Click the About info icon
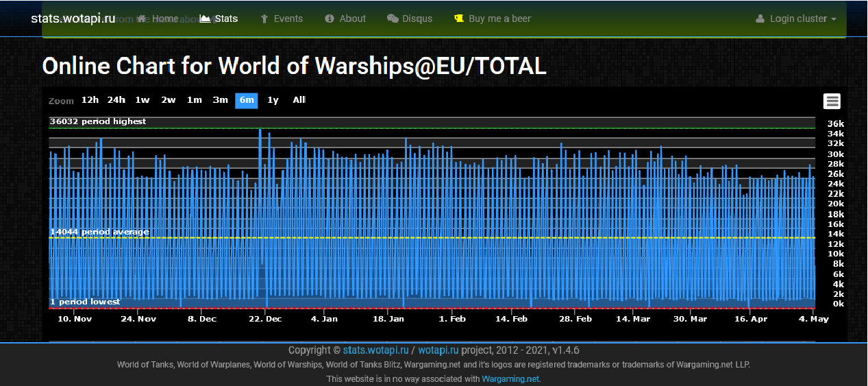Screen dimensions: 868x386 330,19
